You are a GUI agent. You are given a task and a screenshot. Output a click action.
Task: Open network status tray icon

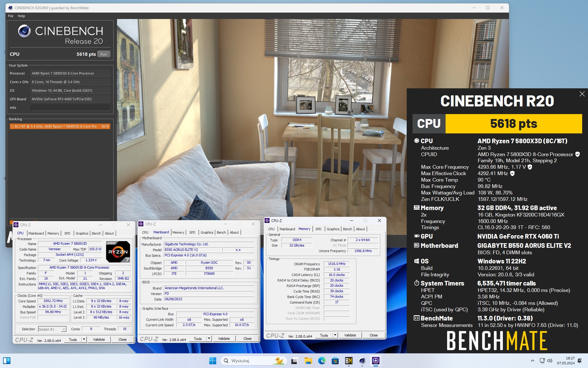(x=542, y=361)
